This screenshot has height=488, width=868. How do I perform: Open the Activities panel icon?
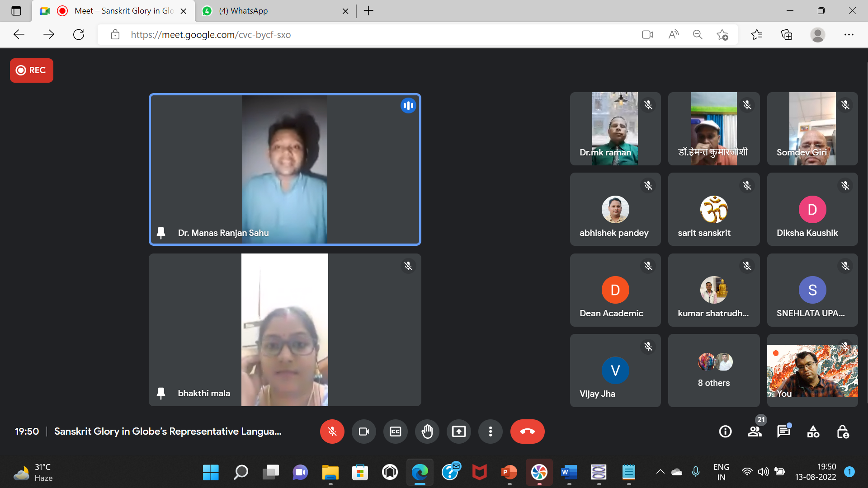pyautogui.click(x=813, y=432)
